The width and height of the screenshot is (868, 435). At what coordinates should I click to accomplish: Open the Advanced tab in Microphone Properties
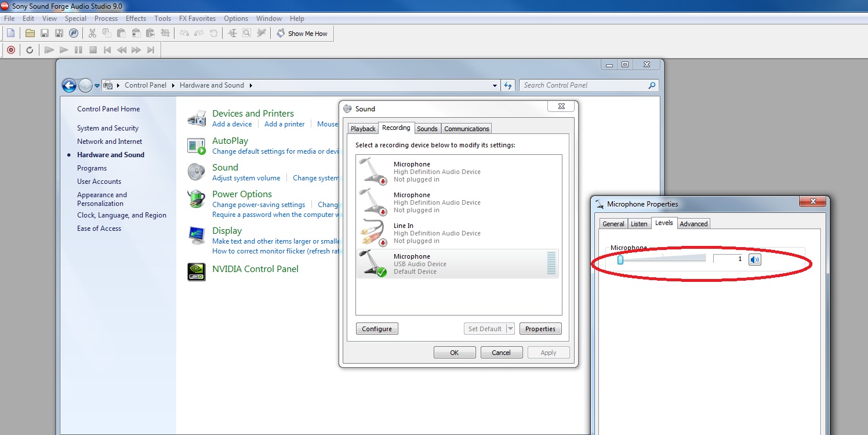[693, 224]
